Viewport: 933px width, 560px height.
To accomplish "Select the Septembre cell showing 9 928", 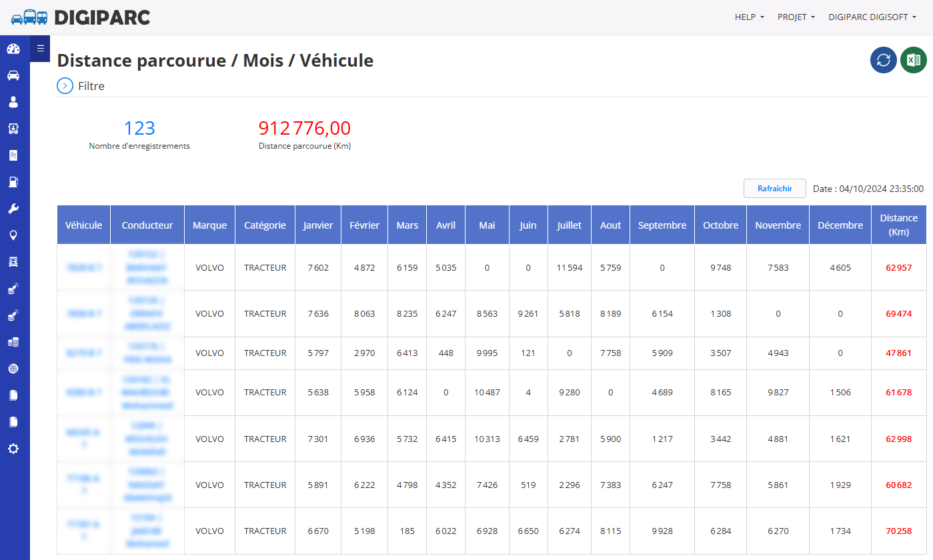I will pyautogui.click(x=662, y=531).
